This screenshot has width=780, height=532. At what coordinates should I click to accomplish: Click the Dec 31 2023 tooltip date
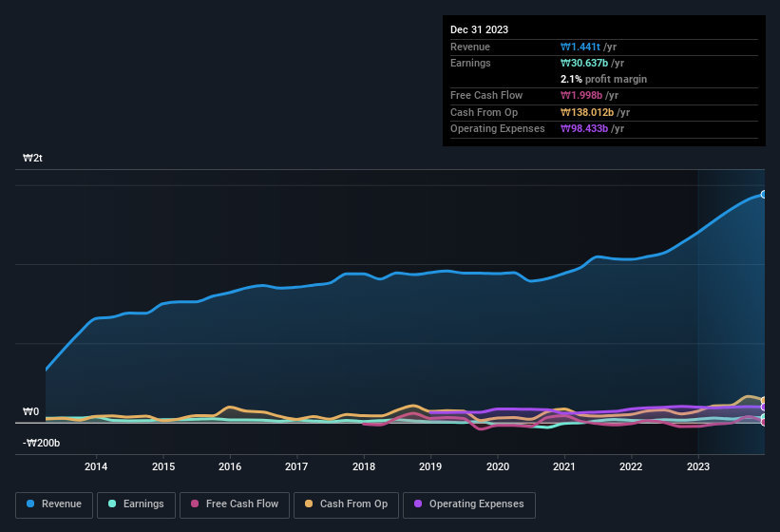(x=479, y=29)
